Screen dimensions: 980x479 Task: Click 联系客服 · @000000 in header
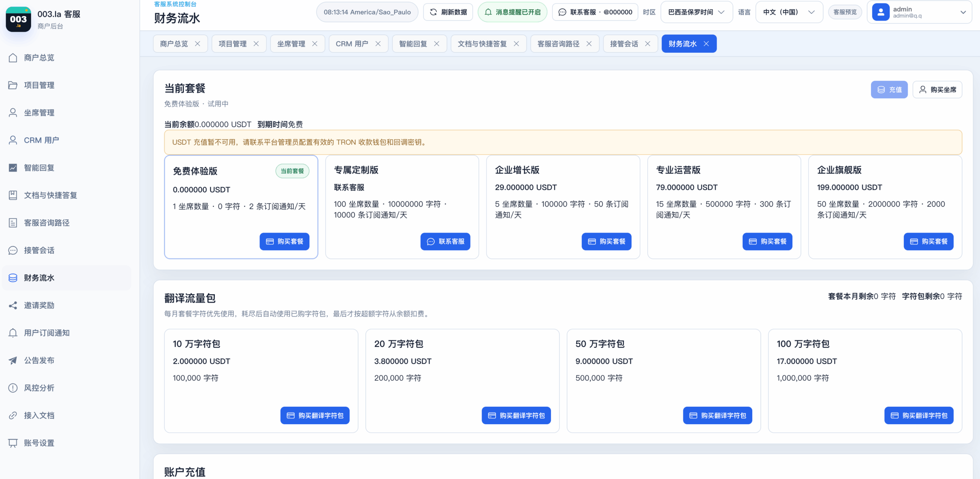point(595,12)
